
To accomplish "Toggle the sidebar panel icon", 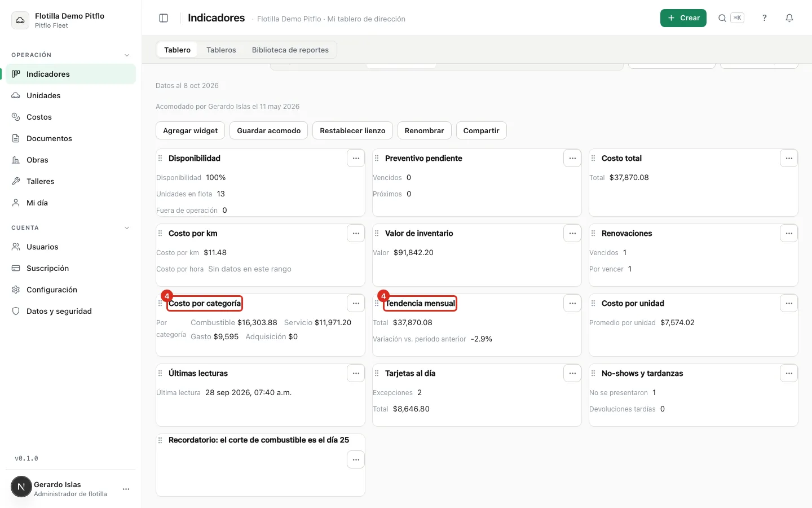I will (164, 18).
